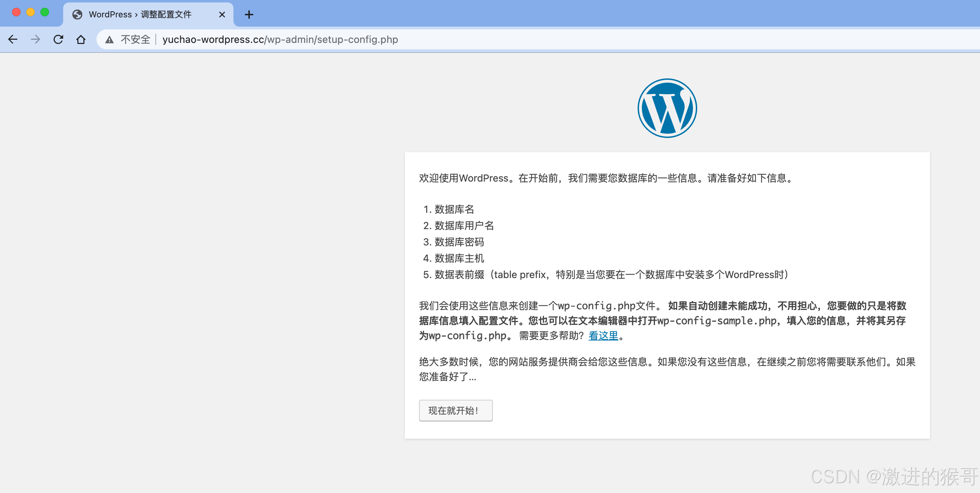Click the not-secure warning triangle icon
Image resolution: width=980 pixels, height=493 pixels.
(x=110, y=40)
